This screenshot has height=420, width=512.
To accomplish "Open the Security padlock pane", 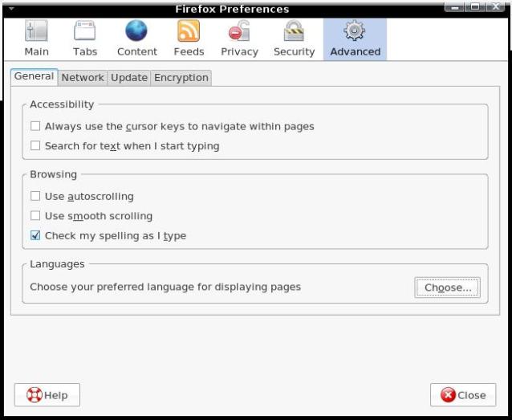I will point(294,39).
